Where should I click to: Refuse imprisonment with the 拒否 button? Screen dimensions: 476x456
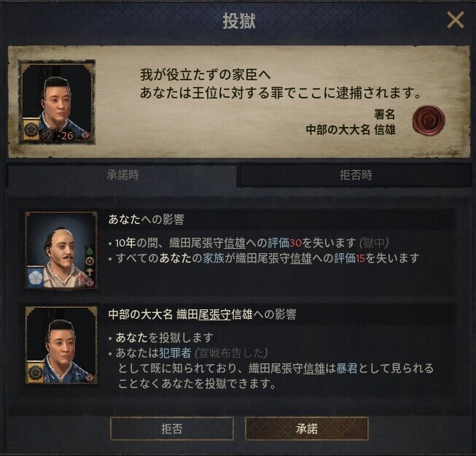[172, 429]
